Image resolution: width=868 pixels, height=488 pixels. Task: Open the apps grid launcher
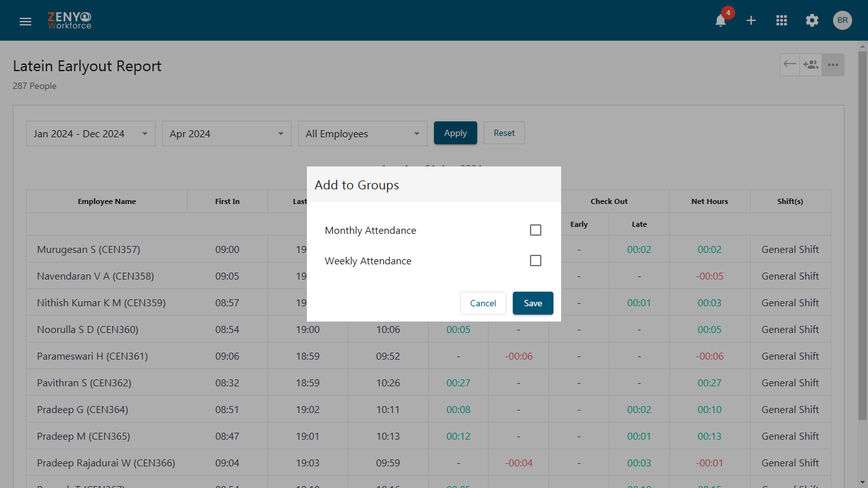tap(782, 20)
